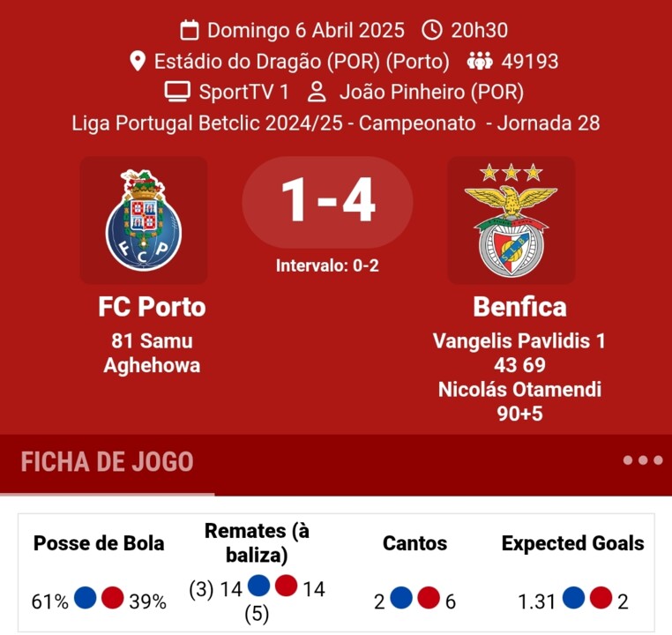Image resolution: width=672 pixels, height=635 pixels.
Task: Click scorer Nicolás Otamendi
Action: tap(519, 389)
